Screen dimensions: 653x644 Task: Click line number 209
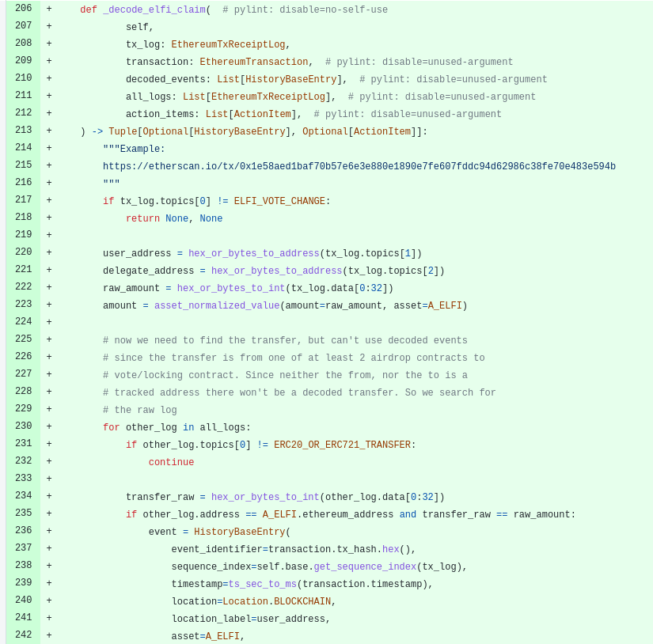(x=23, y=60)
